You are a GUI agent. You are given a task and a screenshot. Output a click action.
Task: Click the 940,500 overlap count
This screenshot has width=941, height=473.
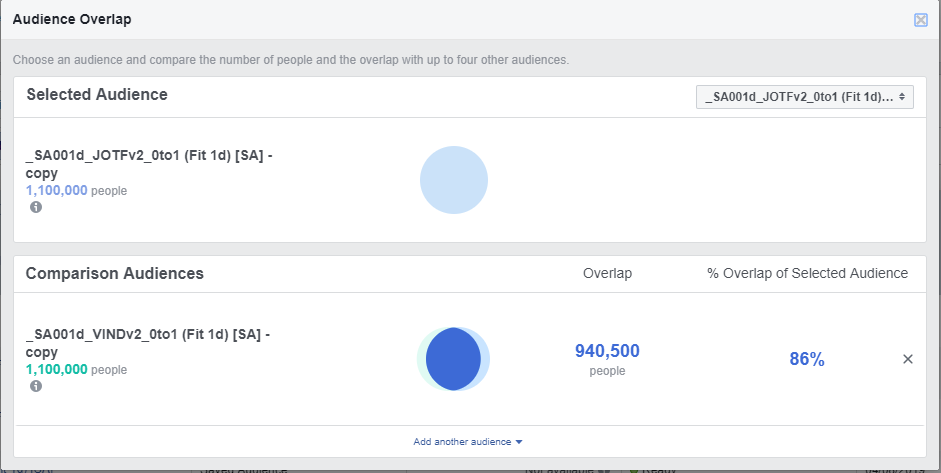click(x=607, y=351)
